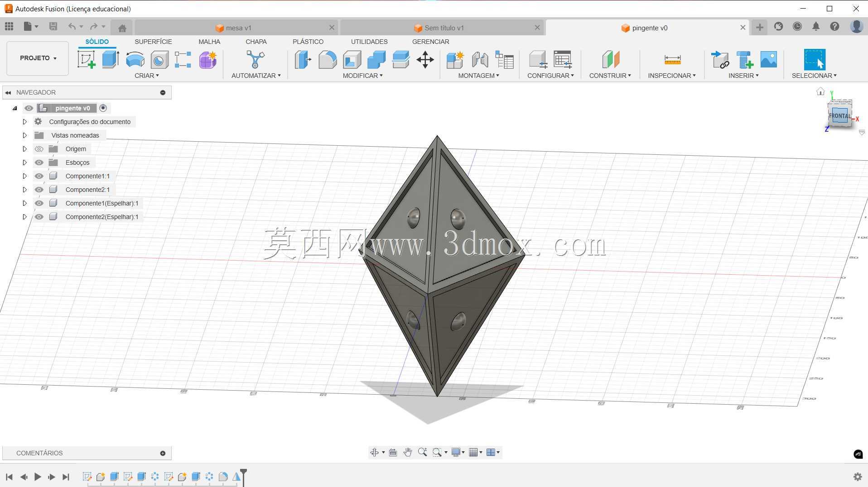
Task: Open the Bill of Materials tool
Action: (504, 60)
